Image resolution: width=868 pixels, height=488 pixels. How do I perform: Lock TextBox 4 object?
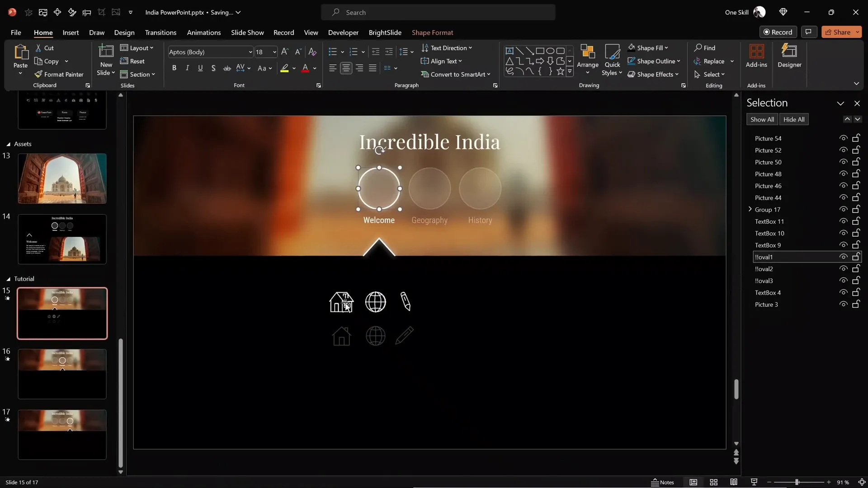(x=856, y=292)
